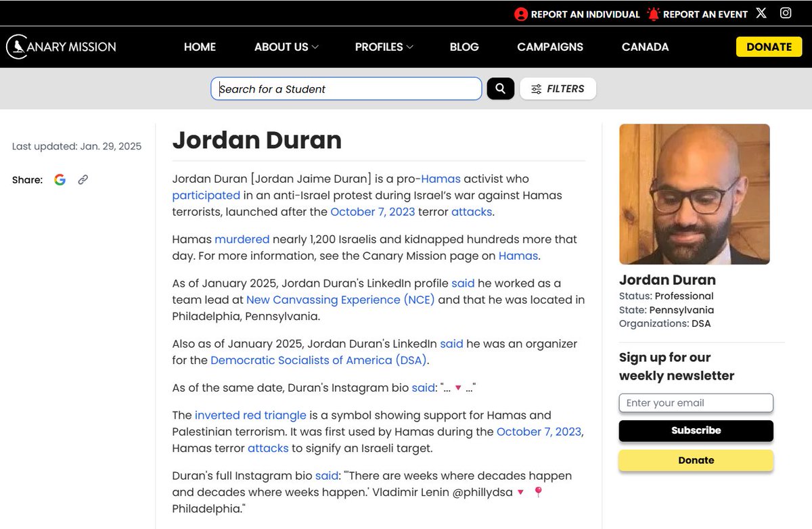Screen dimensions: 812x529
Task: Open 'New Canvassing Experience (NCE)' link
Action: (x=340, y=300)
